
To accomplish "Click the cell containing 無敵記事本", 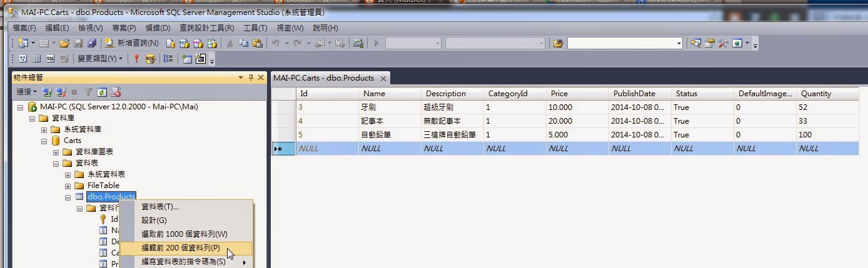I will click(x=453, y=121).
